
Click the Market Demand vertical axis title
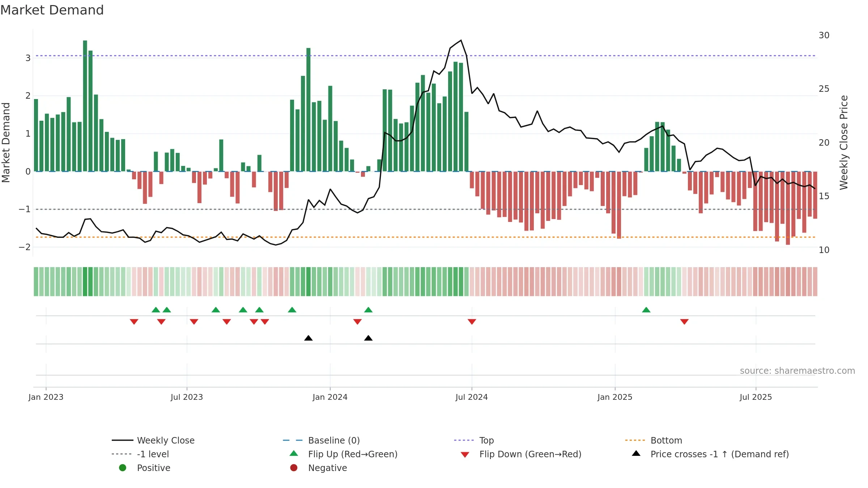point(6,142)
